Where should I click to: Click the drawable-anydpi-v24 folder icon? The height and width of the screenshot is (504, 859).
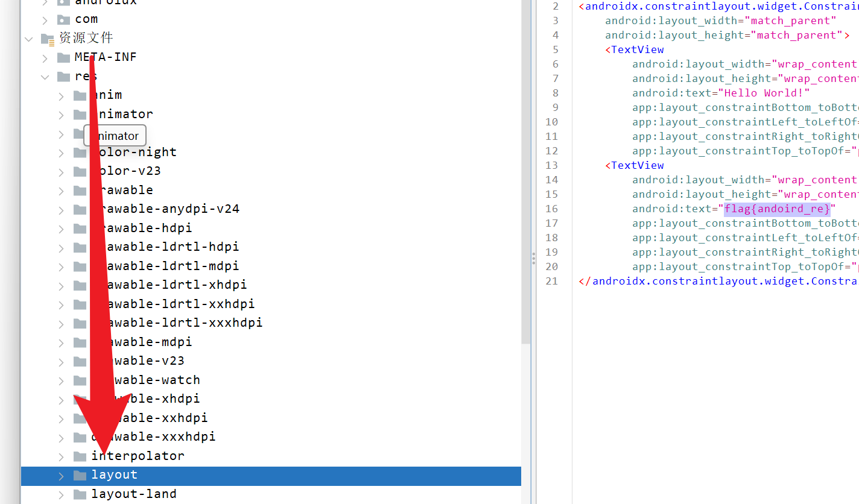(80, 209)
